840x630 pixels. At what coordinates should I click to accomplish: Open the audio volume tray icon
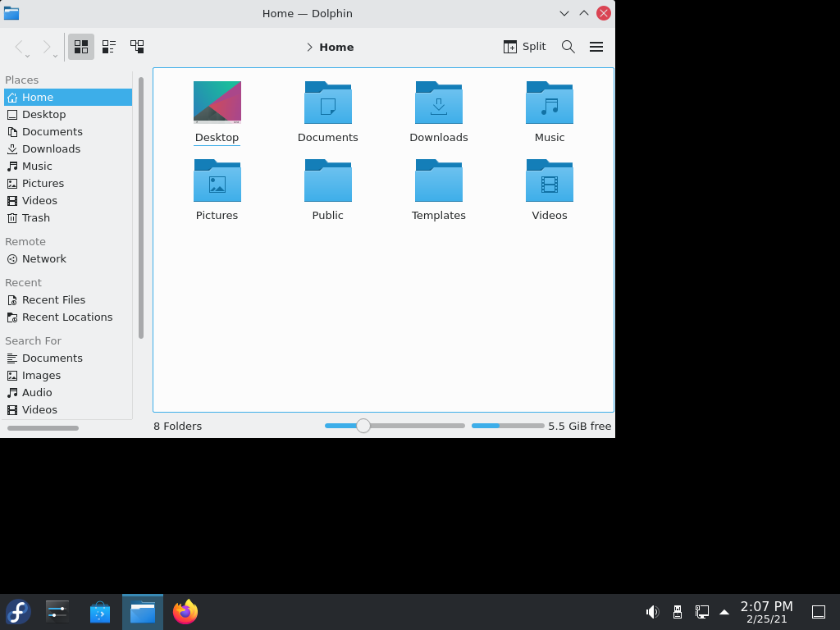click(652, 612)
